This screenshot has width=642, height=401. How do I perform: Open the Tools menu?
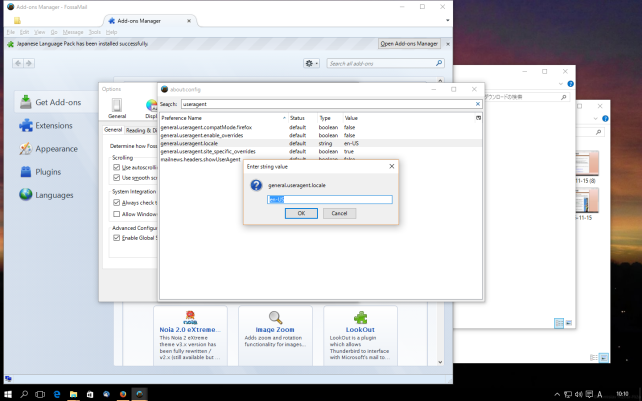coord(95,32)
